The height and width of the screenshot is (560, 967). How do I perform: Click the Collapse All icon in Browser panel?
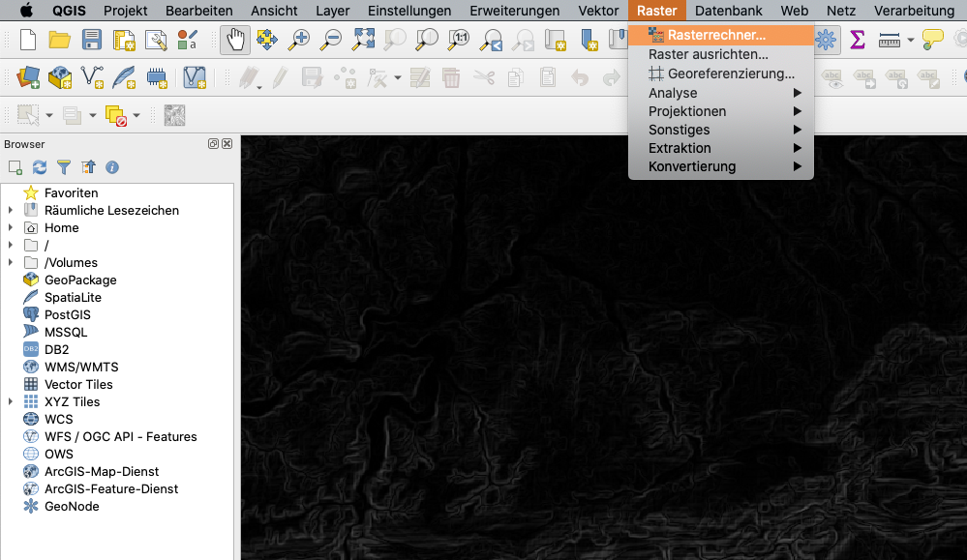pyautogui.click(x=88, y=167)
